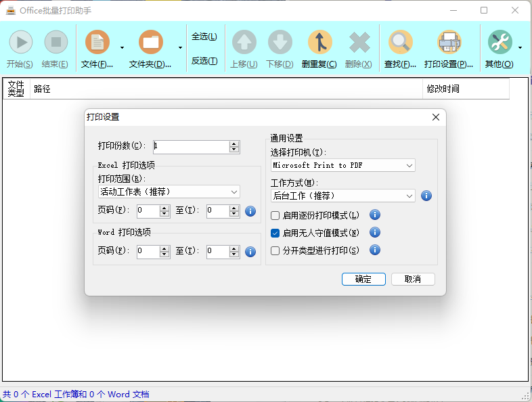Enable 启用逐份打印模式 checkbox

coord(275,215)
